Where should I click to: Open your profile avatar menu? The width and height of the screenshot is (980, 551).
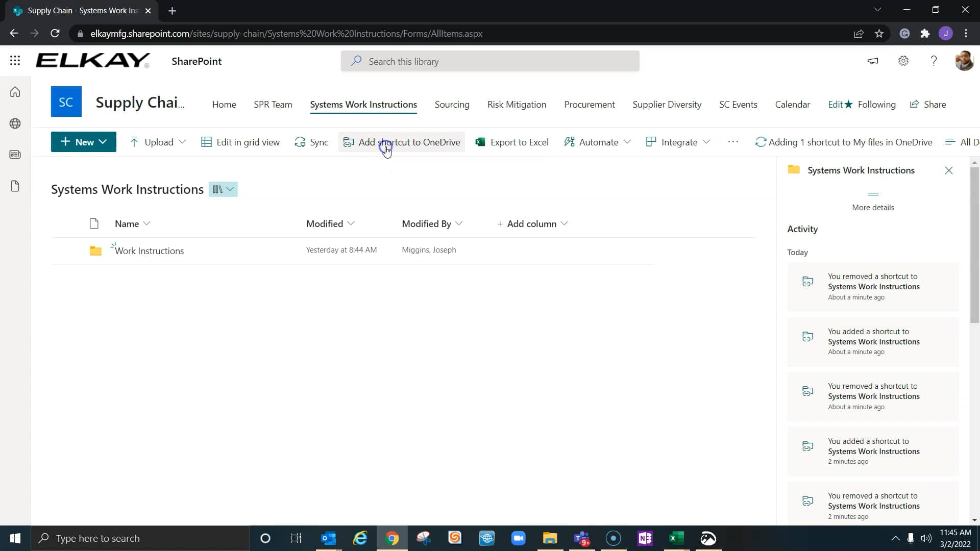coord(964,61)
